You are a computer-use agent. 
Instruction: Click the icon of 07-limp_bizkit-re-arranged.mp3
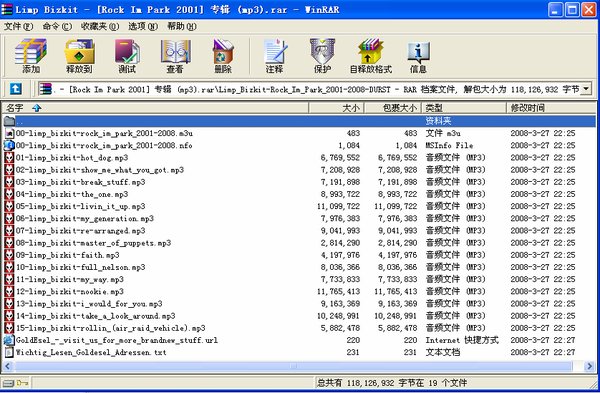9,231
